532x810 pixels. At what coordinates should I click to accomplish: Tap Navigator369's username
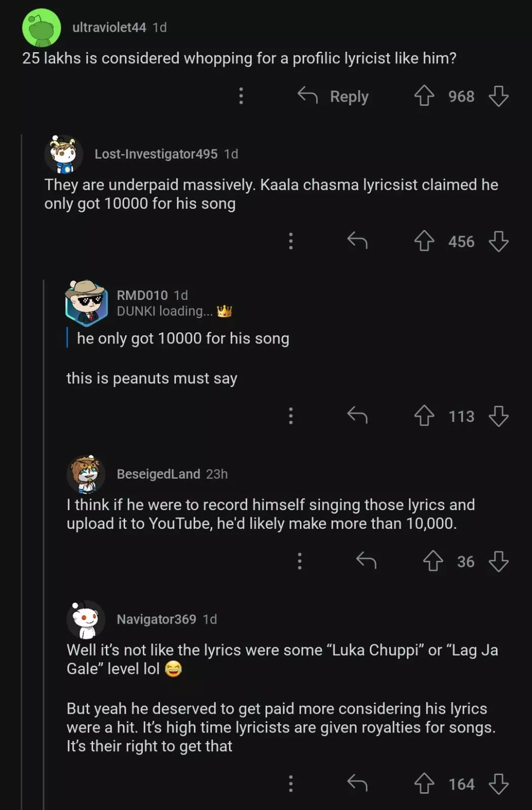coord(156,619)
